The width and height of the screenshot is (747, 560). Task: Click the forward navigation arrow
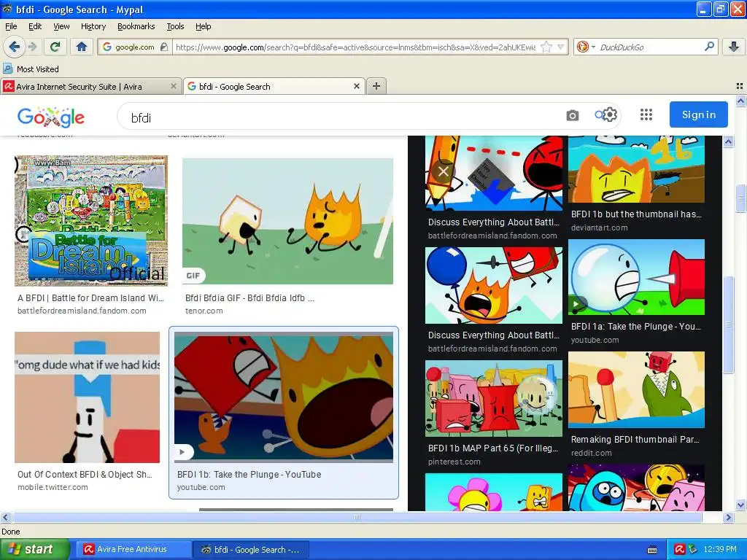pyautogui.click(x=32, y=47)
